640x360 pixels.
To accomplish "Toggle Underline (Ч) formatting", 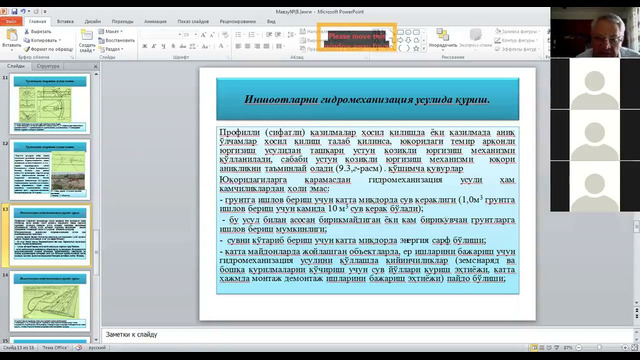I will tap(163, 47).
